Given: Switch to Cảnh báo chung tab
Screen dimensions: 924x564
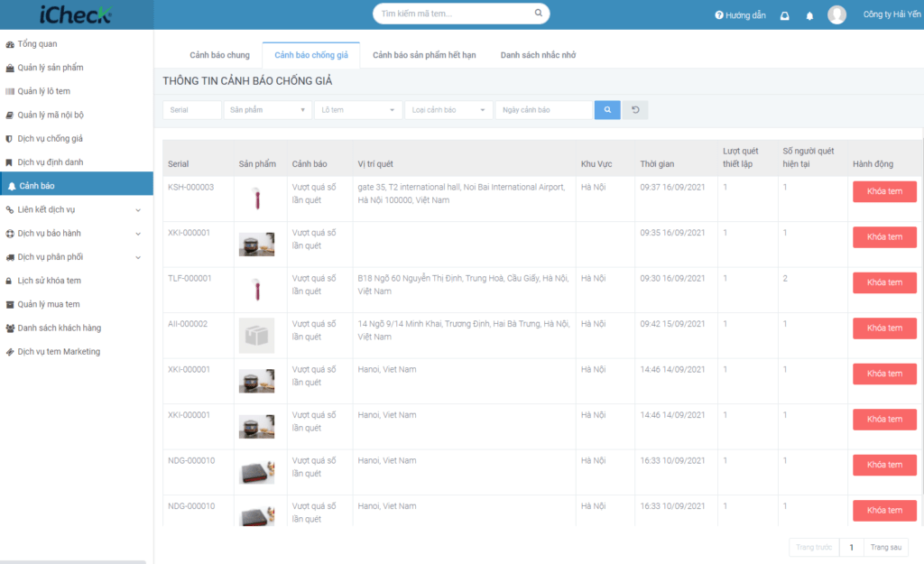Looking at the screenshot, I should point(220,55).
